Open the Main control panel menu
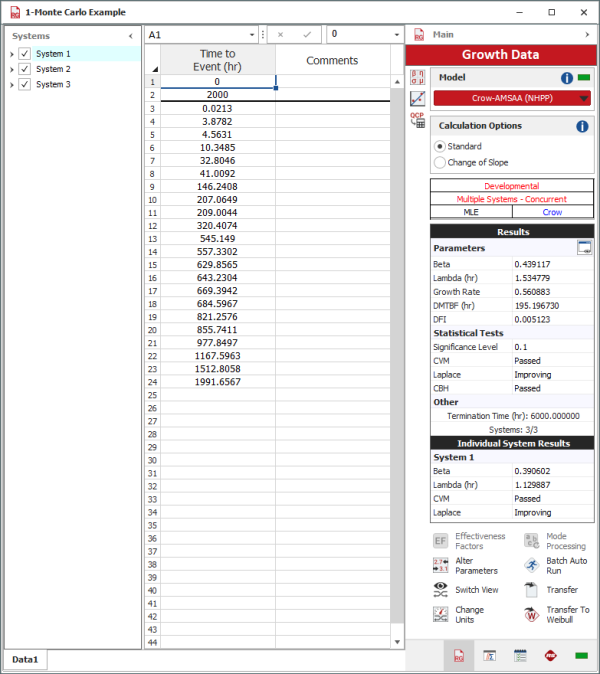 [x=585, y=35]
